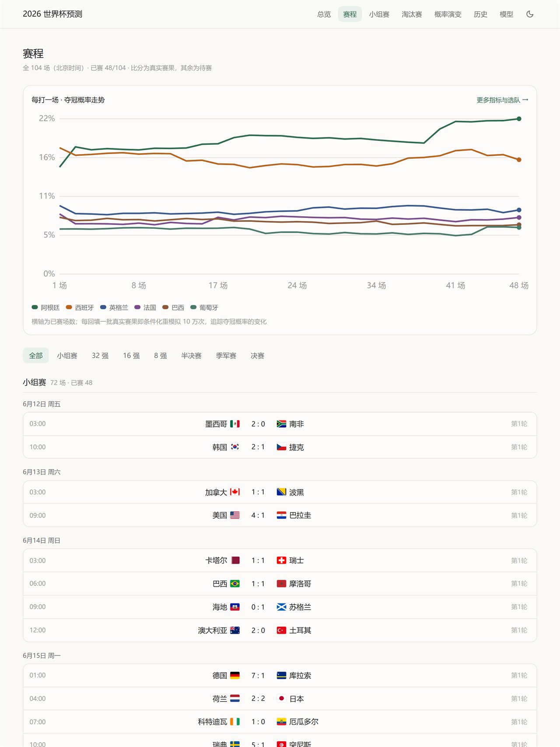Open 概率演变 nav menu item
This screenshot has width=560, height=747.
[x=448, y=14]
